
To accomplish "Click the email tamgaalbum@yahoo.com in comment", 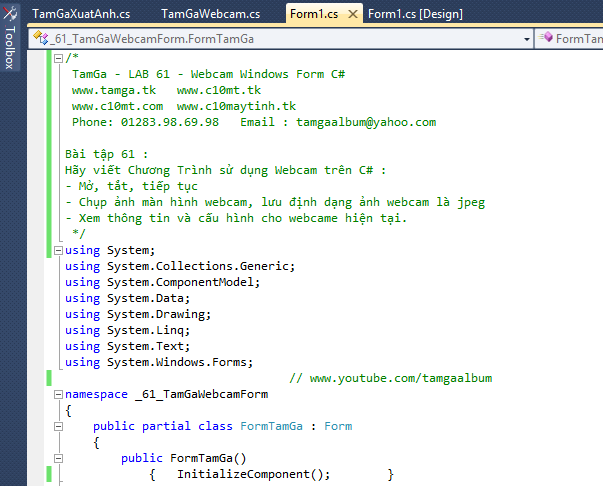I will coord(366,122).
